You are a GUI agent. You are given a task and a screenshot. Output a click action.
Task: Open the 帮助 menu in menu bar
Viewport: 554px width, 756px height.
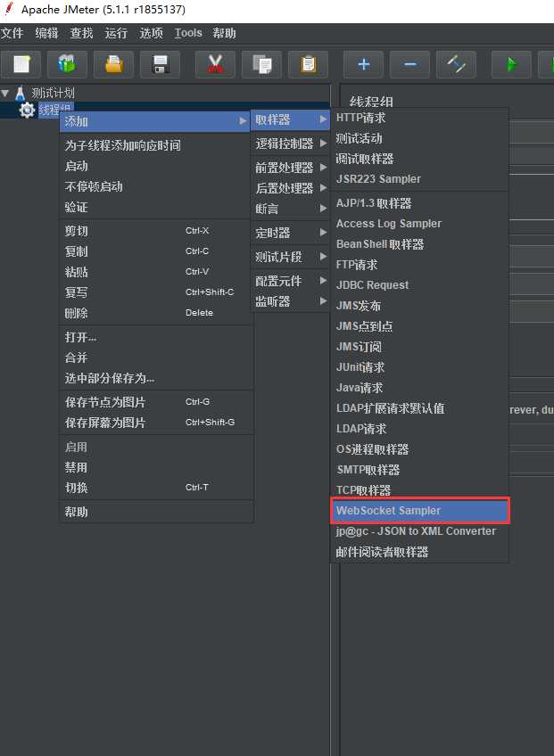[225, 33]
